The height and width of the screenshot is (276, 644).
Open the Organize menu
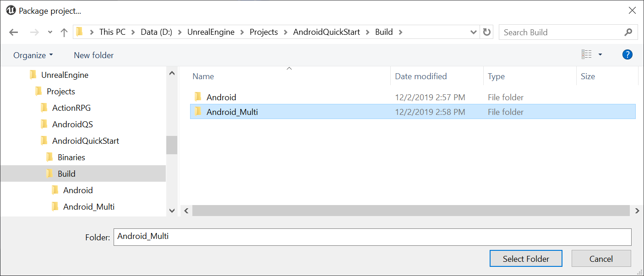click(x=33, y=55)
